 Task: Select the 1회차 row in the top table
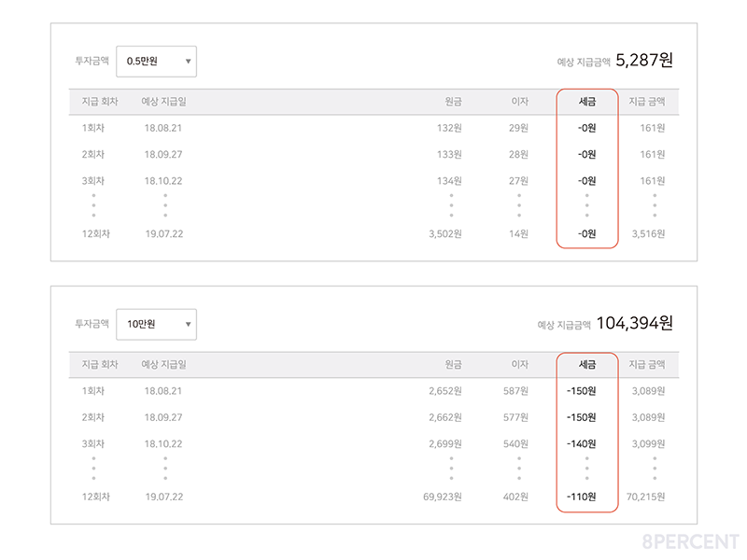93,128
